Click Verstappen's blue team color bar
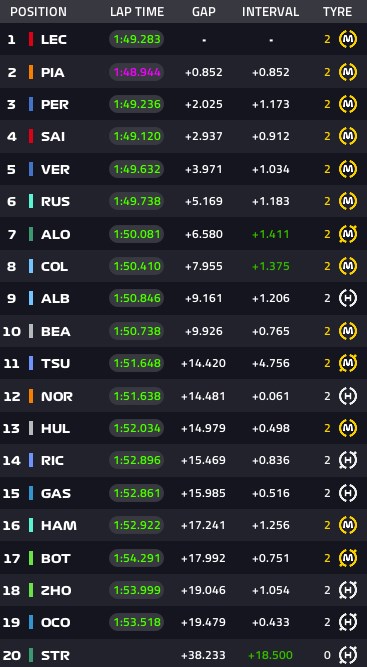 pyautogui.click(x=31, y=169)
